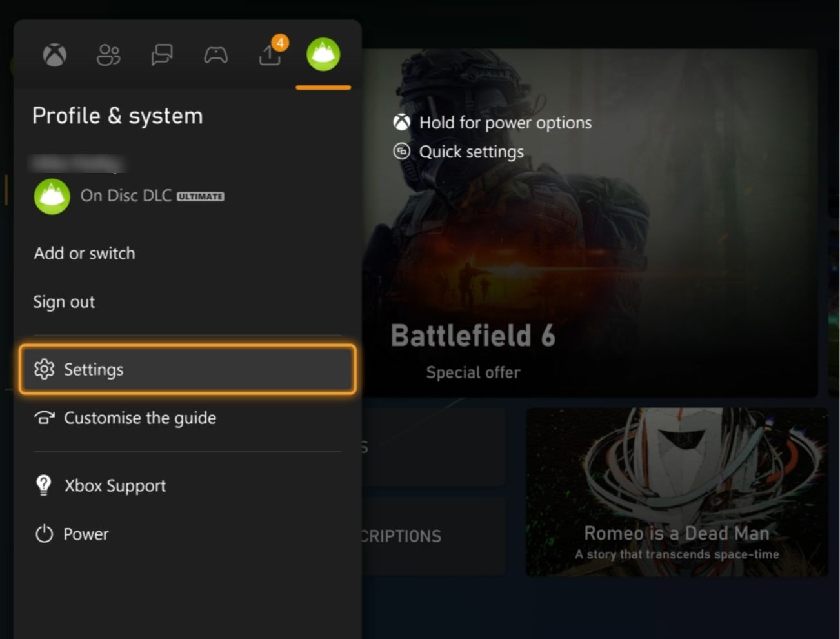Click the A story that transcends space-time caption
The height and width of the screenshot is (639, 840).
677,554
